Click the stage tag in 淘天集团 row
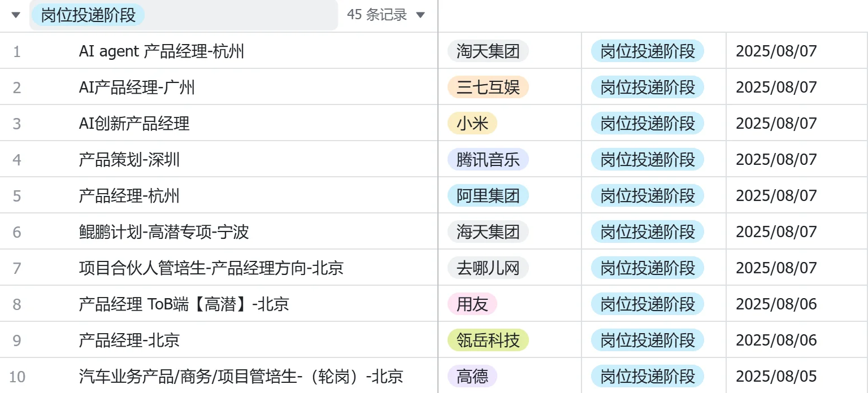Viewport: 868px width, 393px height. (x=648, y=51)
